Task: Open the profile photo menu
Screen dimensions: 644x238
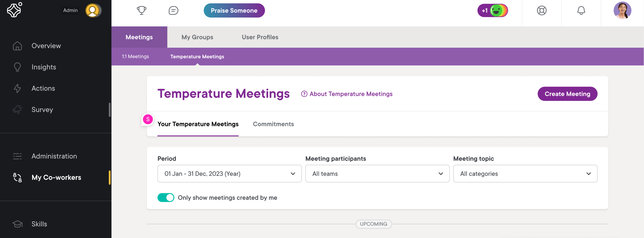Action: click(622, 10)
